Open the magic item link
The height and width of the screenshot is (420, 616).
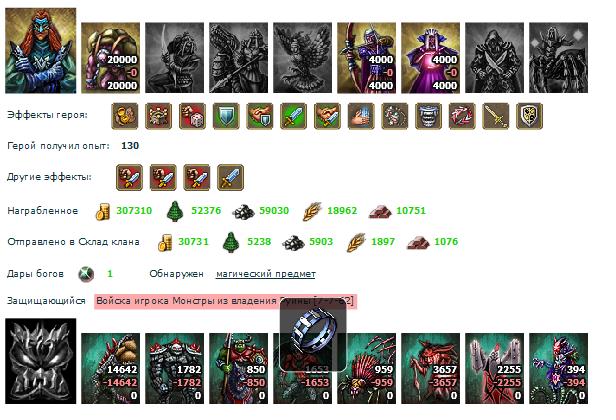click(266, 274)
